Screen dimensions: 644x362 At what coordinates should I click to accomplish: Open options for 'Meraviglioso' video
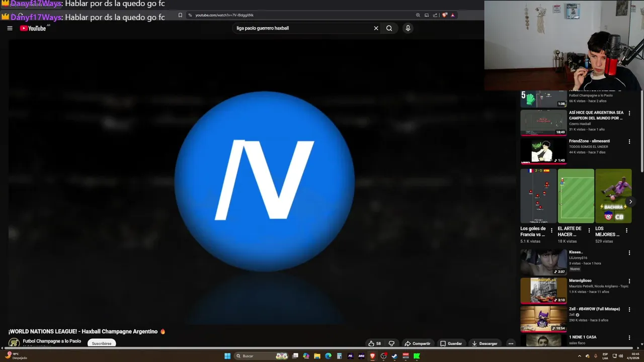tap(629, 281)
